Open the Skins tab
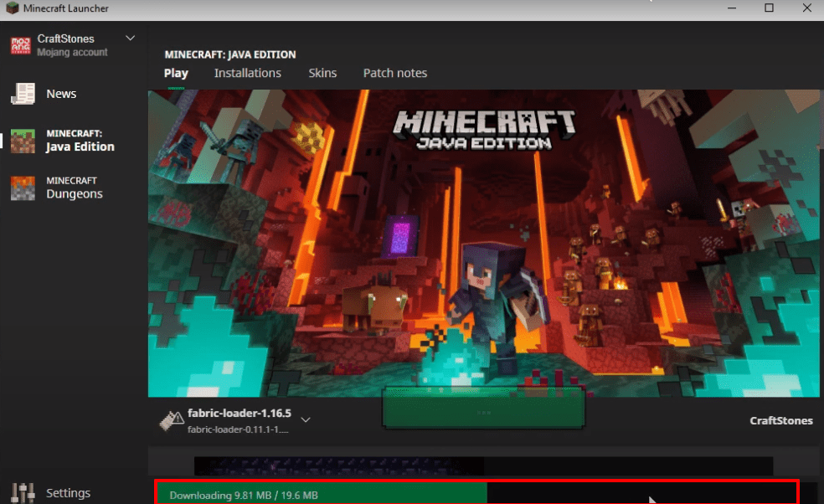 click(x=322, y=73)
